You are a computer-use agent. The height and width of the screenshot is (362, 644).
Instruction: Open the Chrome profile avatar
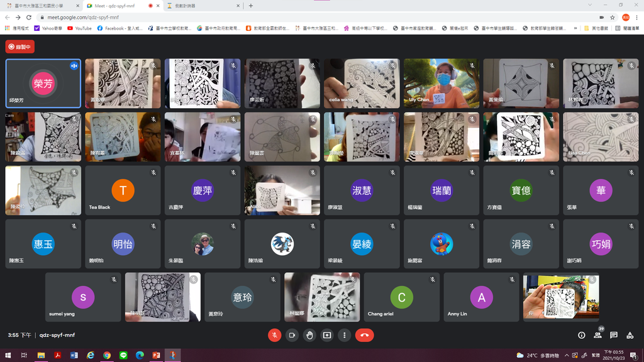coord(626,17)
